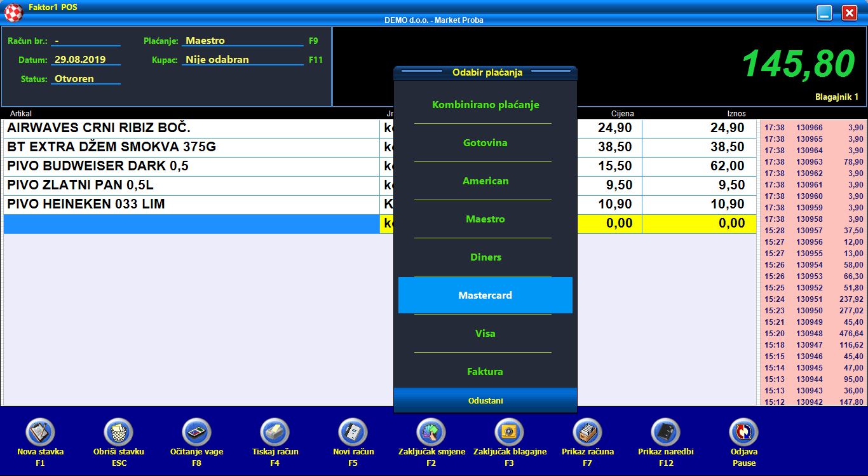Select receipt 130963 in history list

pyautogui.click(x=813, y=162)
